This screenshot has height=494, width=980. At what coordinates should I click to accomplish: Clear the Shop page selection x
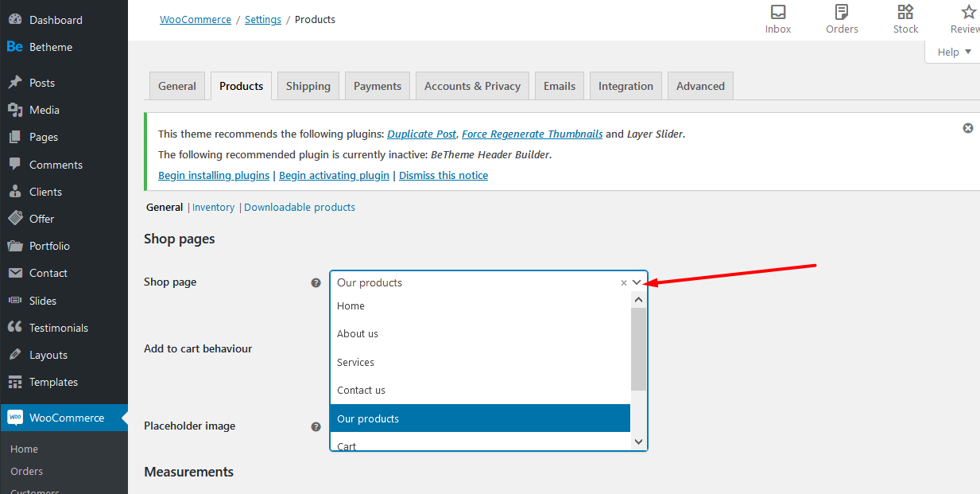pos(624,283)
